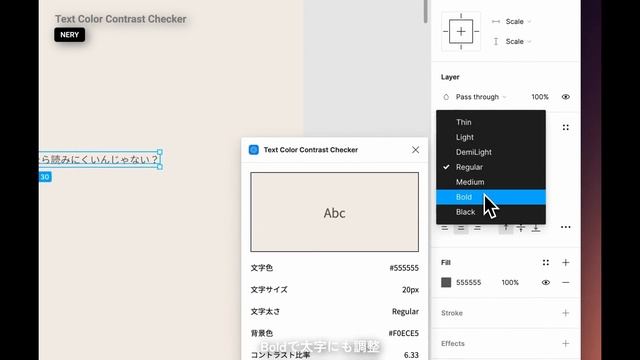Click the #555555 text color value

point(404,268)
